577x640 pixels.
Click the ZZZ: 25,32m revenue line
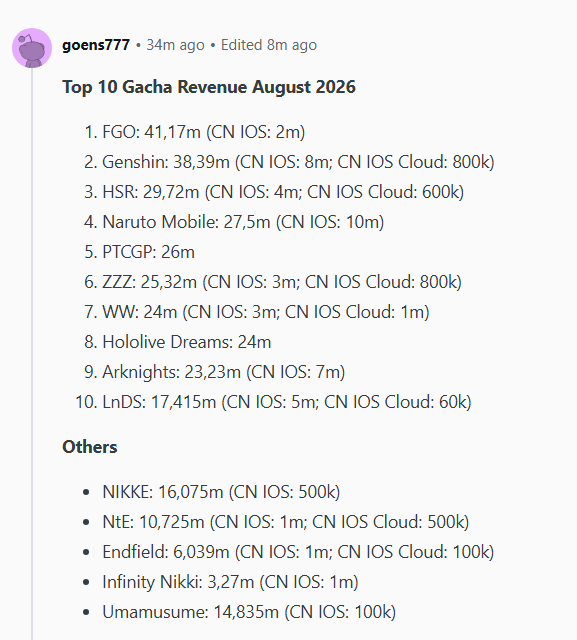[282, 282]
